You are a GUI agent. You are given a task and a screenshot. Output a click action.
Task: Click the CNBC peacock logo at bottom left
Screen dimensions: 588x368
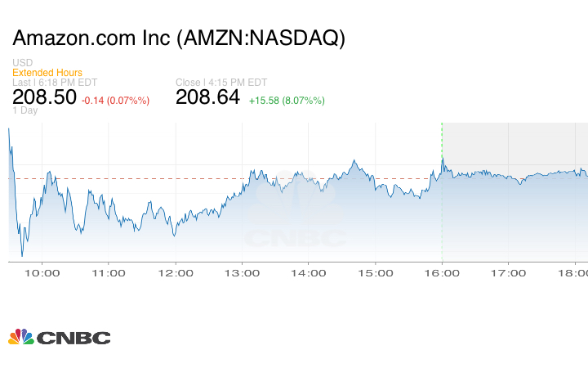click(59, 337)
